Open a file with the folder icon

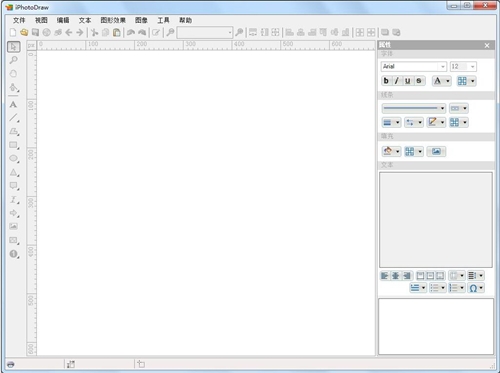tap(24, 32)
